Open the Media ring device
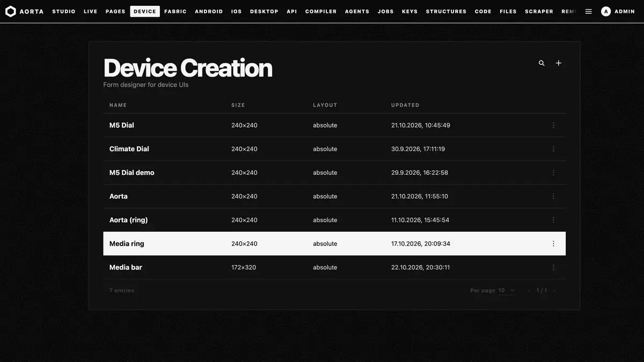Viewport: 644px width, 362px height. tap(127, 243)
